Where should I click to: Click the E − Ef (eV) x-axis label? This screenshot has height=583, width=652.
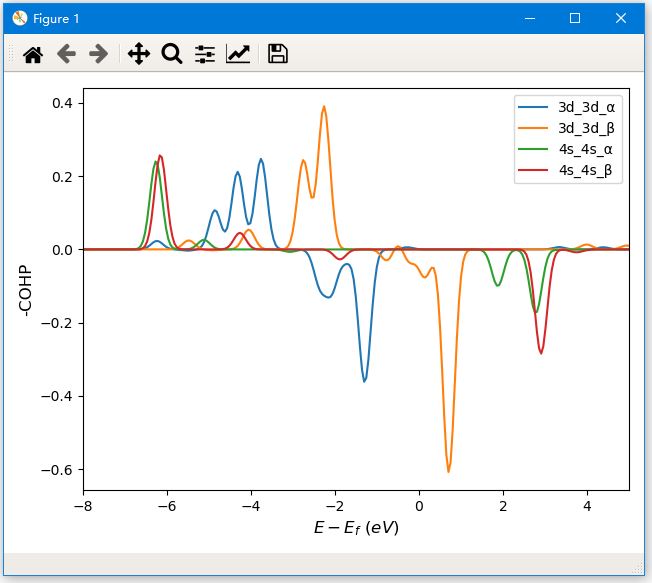[356, 528]
